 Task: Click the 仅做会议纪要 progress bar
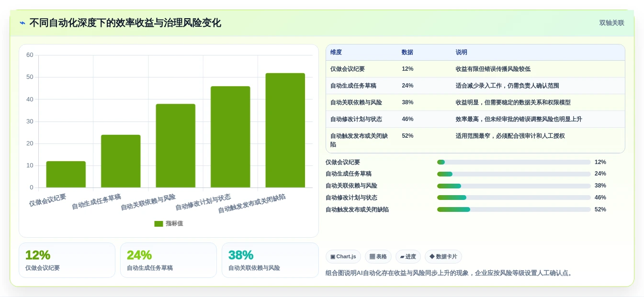click(x=514, y=162)
